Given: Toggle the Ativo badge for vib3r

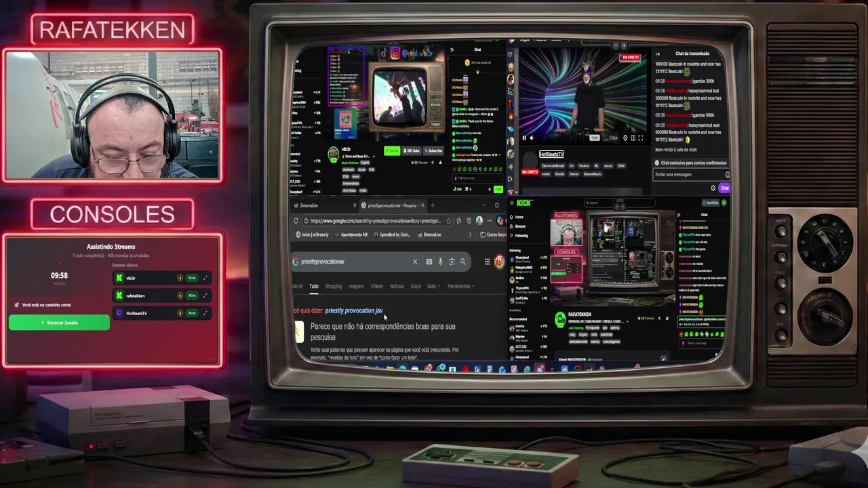Looking at the screenshot, I should pos(192,278).
